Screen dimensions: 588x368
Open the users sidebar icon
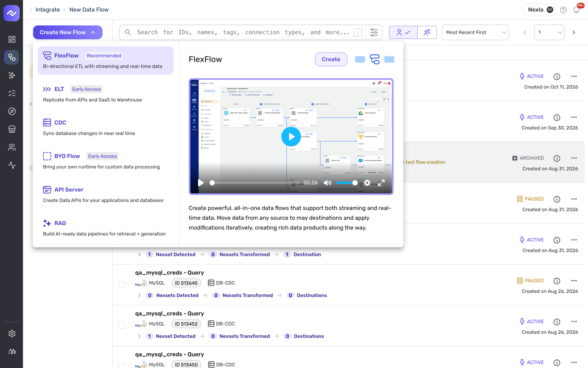[x=12, y=147]
